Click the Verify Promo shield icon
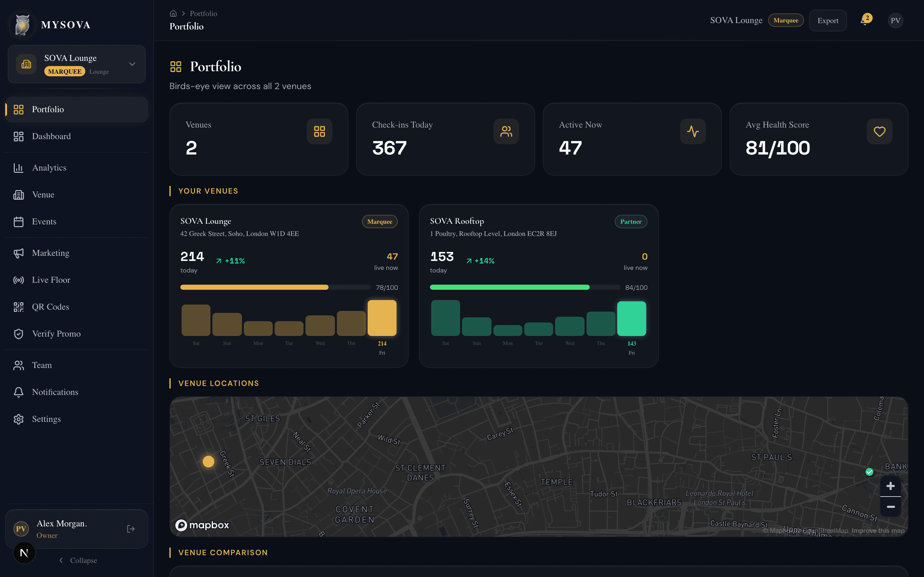This screenshot has width=924, height=577. point(18,333)
